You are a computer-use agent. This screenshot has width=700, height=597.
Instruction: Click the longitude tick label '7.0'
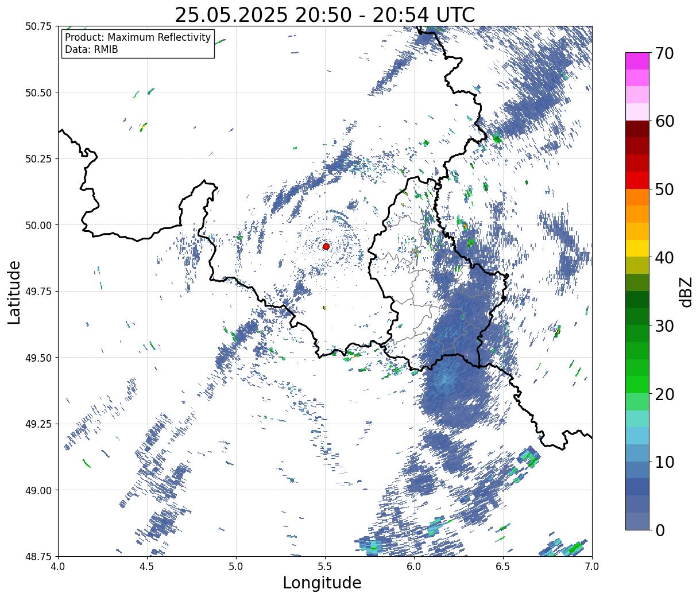point(592,566)
